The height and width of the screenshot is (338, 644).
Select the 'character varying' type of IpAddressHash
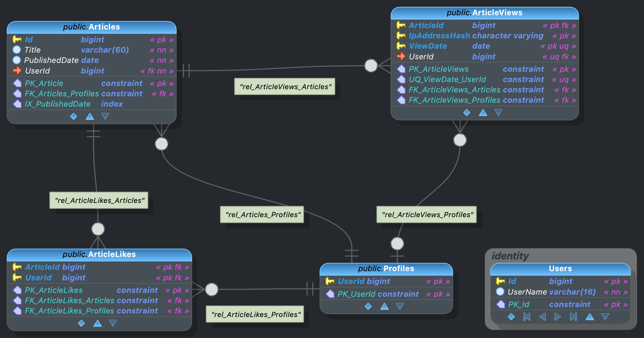pos(508,36)
